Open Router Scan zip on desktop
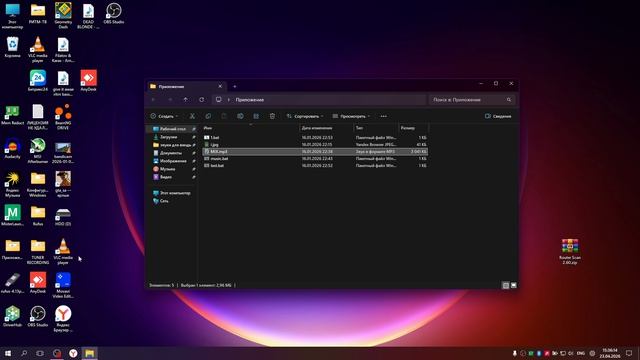Viewport: 640px width, 360px height. [570, 251]
